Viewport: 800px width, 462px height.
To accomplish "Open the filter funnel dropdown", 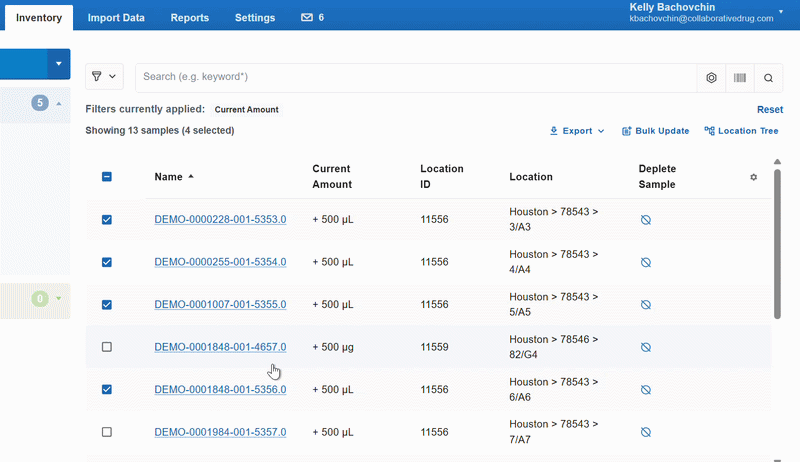I will point(104,76).
